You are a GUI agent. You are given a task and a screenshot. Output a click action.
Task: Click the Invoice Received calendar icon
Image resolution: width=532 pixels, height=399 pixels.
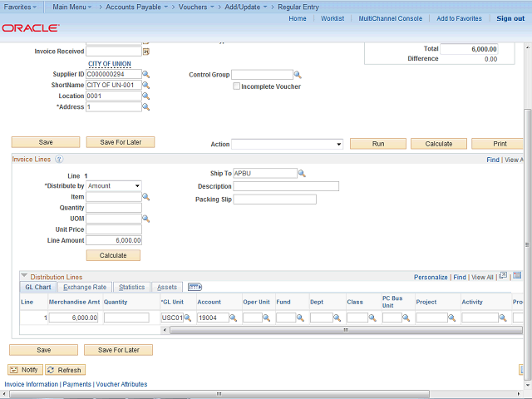pyautogui.click(x=145, y=52)
